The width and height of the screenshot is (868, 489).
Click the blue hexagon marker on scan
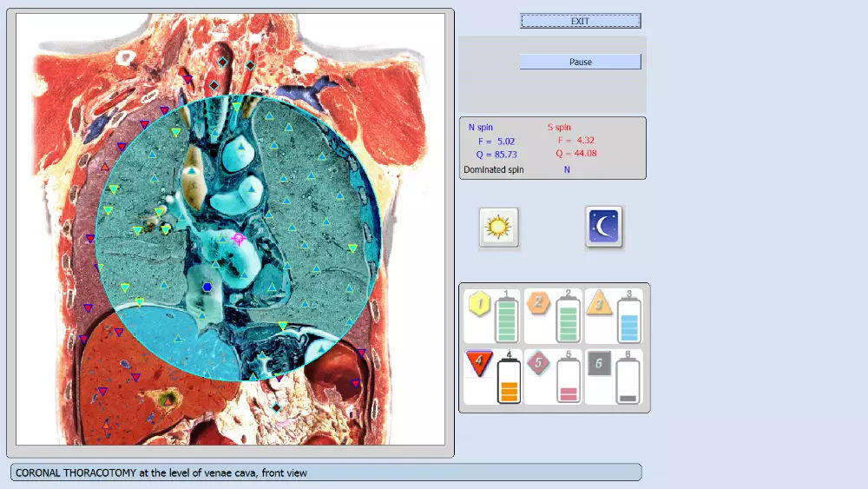tap(207, 287)
